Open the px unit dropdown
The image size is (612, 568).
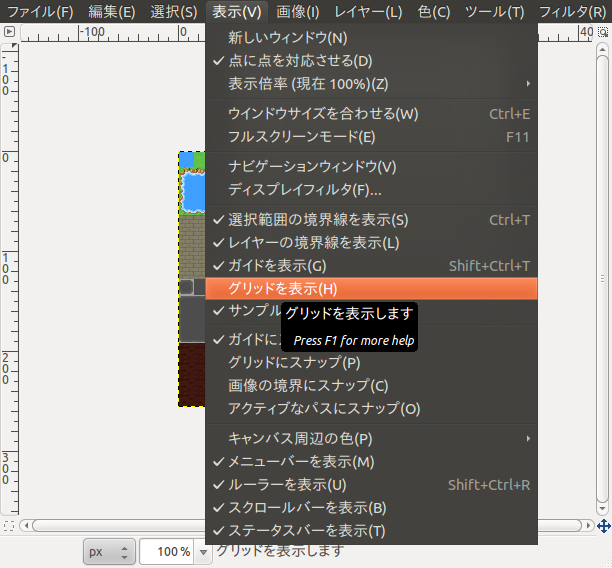(109, 551)
